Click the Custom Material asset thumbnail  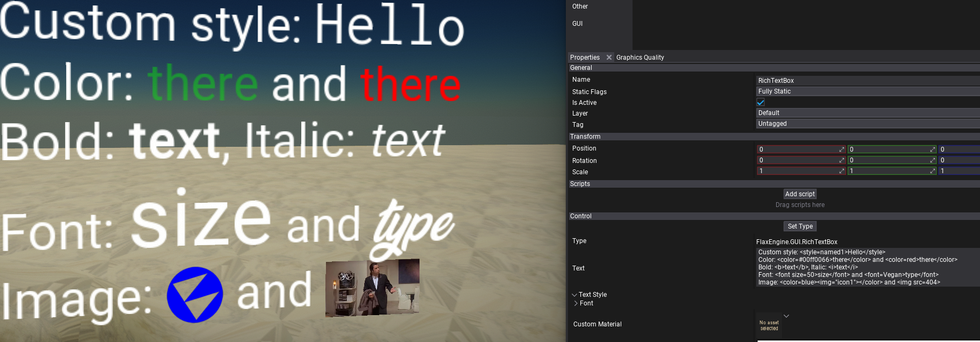click(x=769, y=325)
